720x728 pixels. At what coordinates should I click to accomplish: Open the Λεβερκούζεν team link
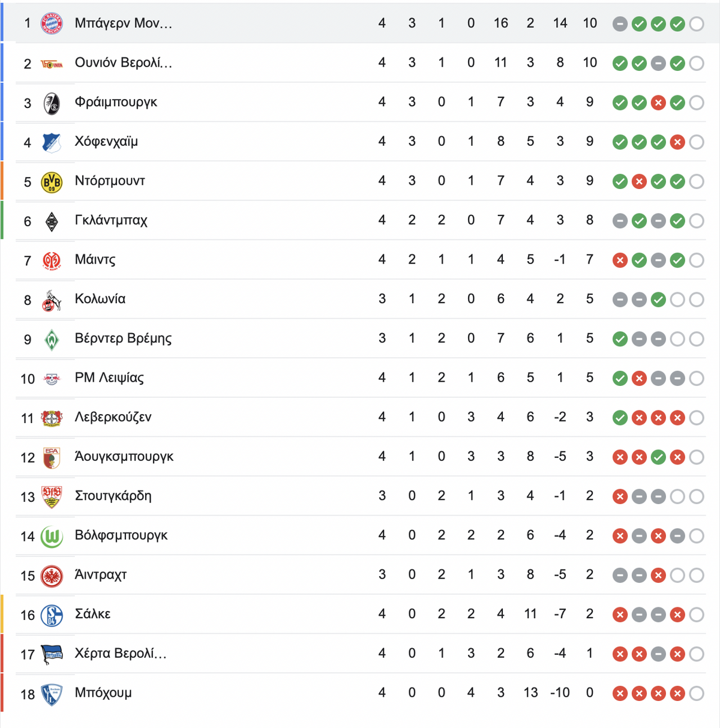click(x=113, y=417)
